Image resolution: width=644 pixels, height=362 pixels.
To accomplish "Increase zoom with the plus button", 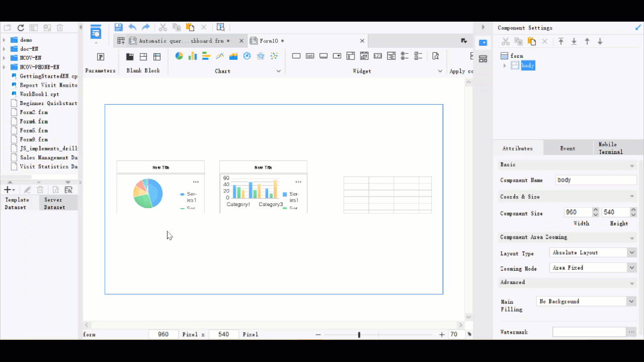I will [442, 334].
